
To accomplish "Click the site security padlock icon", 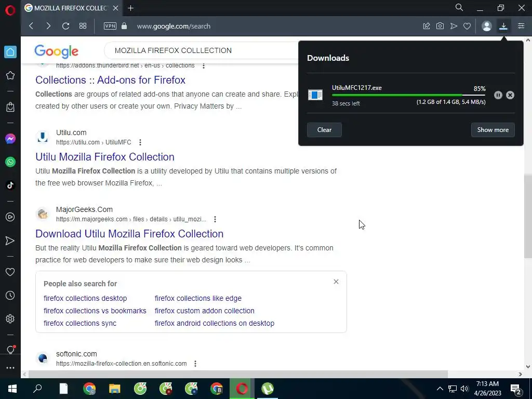I will coord(124,26).
